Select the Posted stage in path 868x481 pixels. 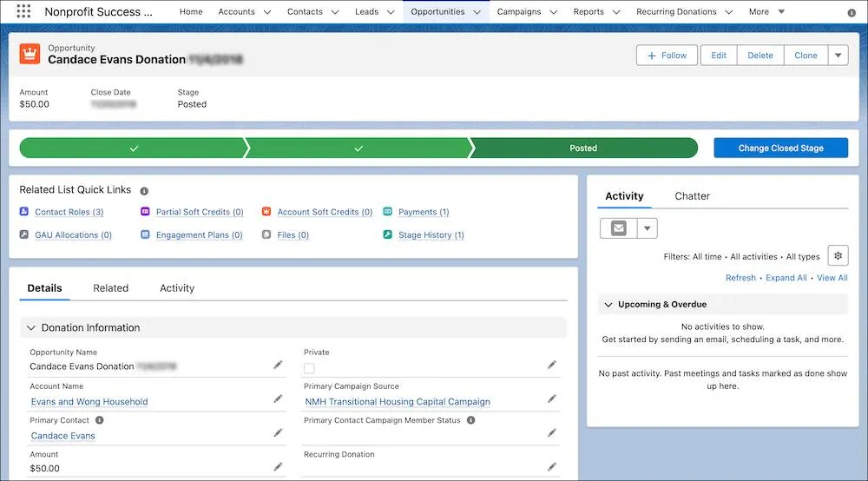tap(583, 148)
